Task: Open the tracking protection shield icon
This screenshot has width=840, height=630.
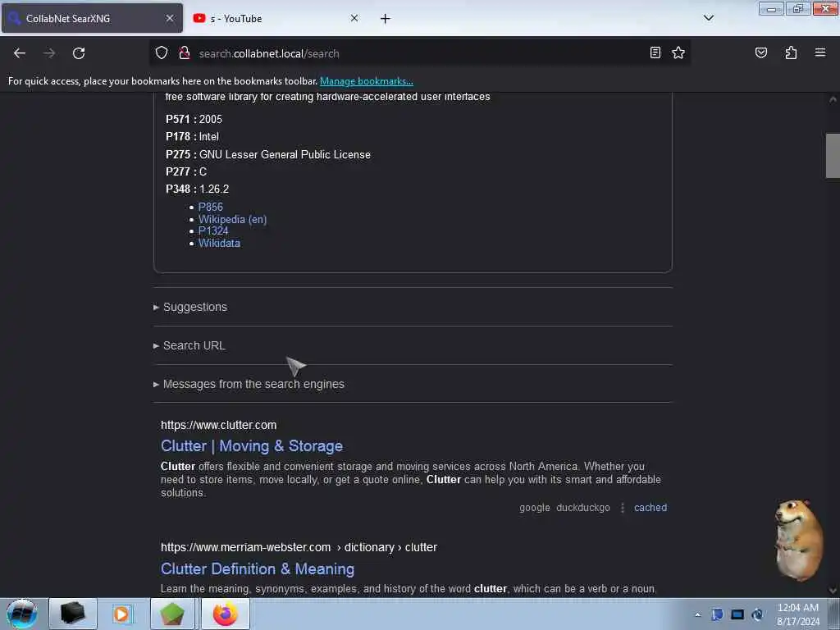Action: [x=162, y=52]
